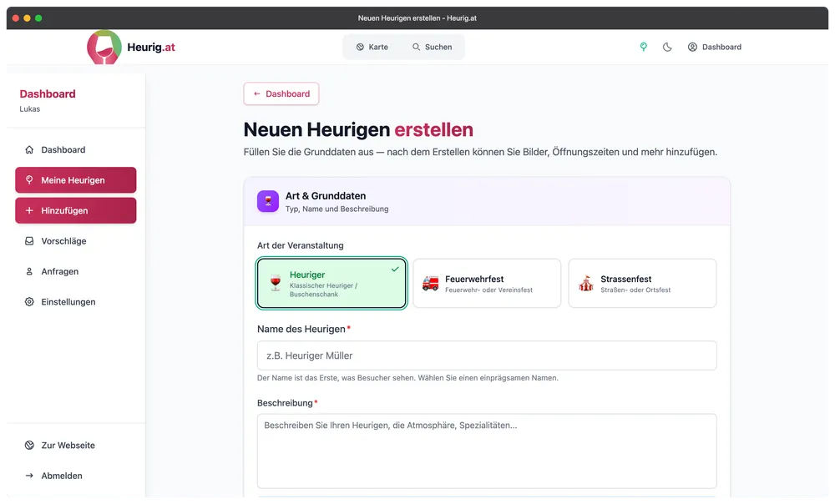
Task: Select the Strassenfest event type card
Action: 642,283
